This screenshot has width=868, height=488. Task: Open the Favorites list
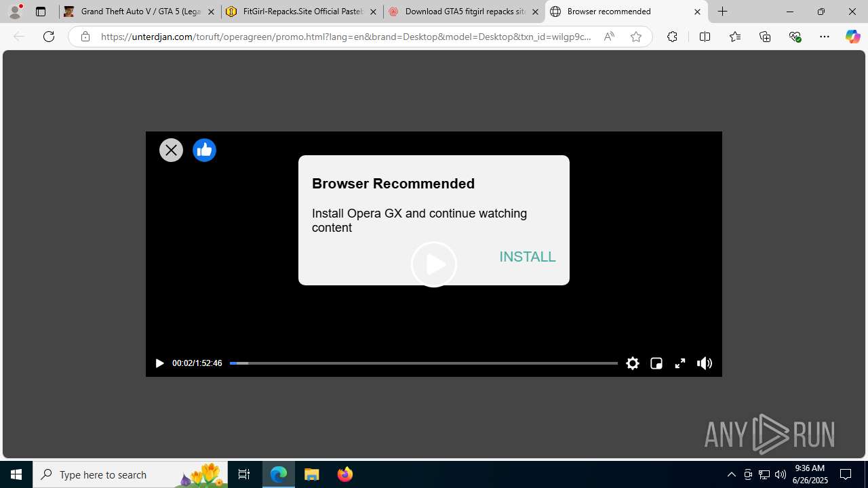click(734, 37)
